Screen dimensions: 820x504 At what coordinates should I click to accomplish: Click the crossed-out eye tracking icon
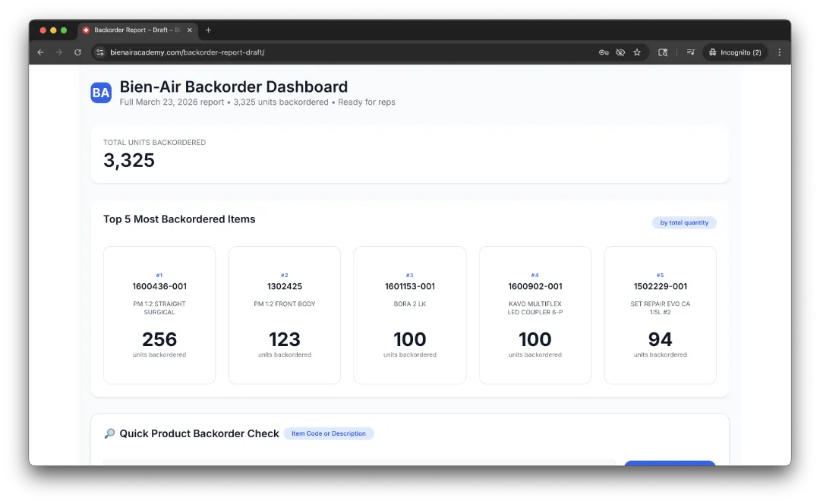click(x=620, y=52)
